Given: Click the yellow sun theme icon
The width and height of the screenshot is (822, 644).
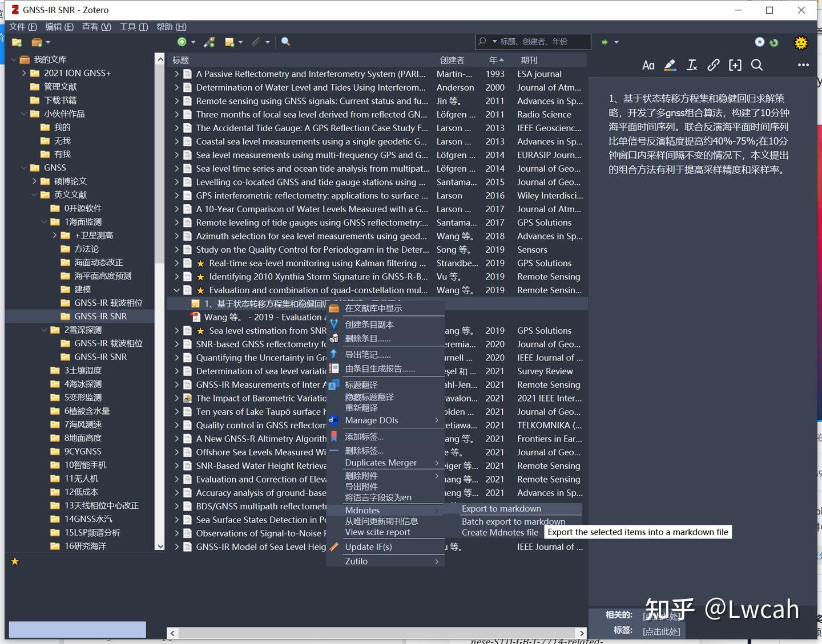Looking at the screenshot, I should click(x=801, y=43).
